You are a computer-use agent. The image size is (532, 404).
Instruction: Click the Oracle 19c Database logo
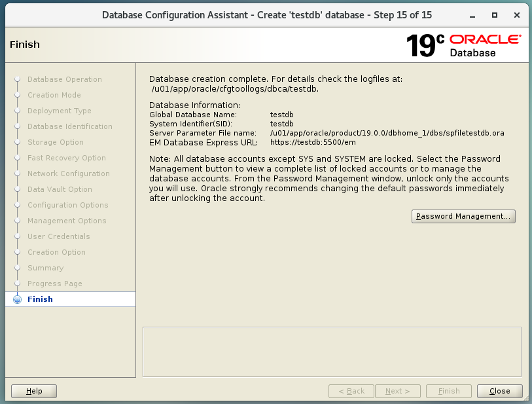coord(463,45)
